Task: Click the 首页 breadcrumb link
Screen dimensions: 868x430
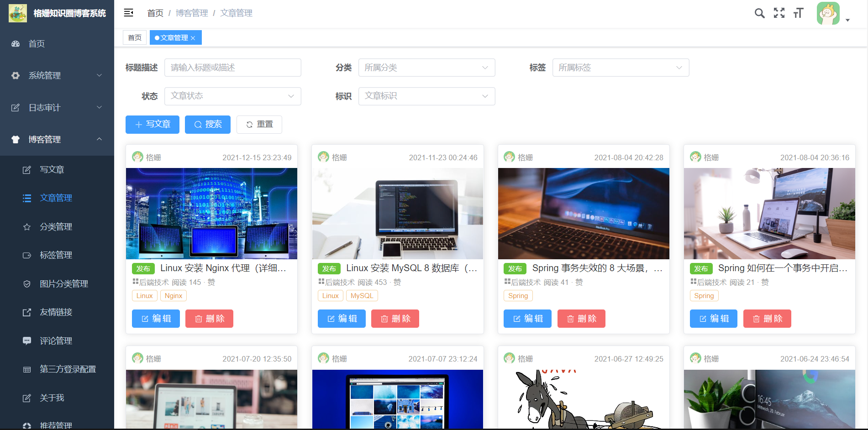Action: point(155,13)
